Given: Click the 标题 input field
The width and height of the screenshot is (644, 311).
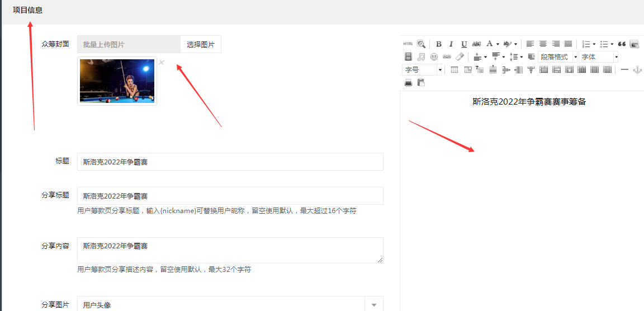Looking at the screenshot, I should (230, 162).
